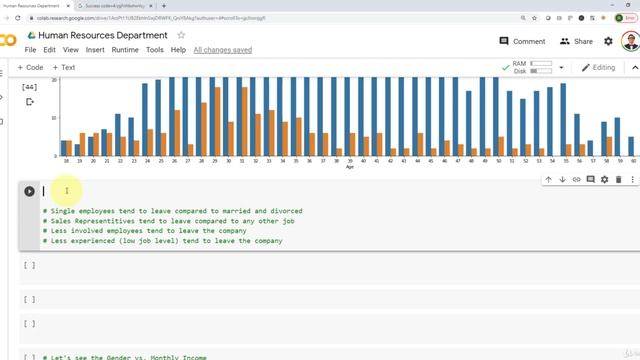Viewport: 640px width, 360px height.
Task: Star the Human Resources Department notebook
Action: pyautogui.click(x=181, y=35)
